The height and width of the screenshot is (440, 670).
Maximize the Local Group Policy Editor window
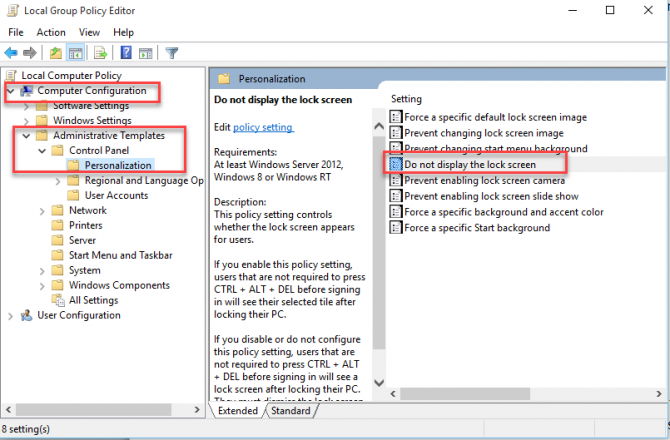click(x=610, y=10)
